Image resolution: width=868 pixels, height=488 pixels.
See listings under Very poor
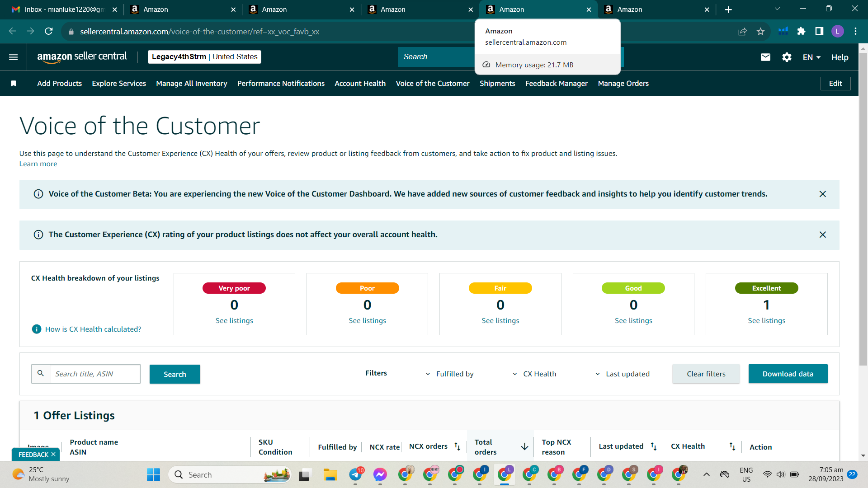pyautogui.click(x=234, y=321)
